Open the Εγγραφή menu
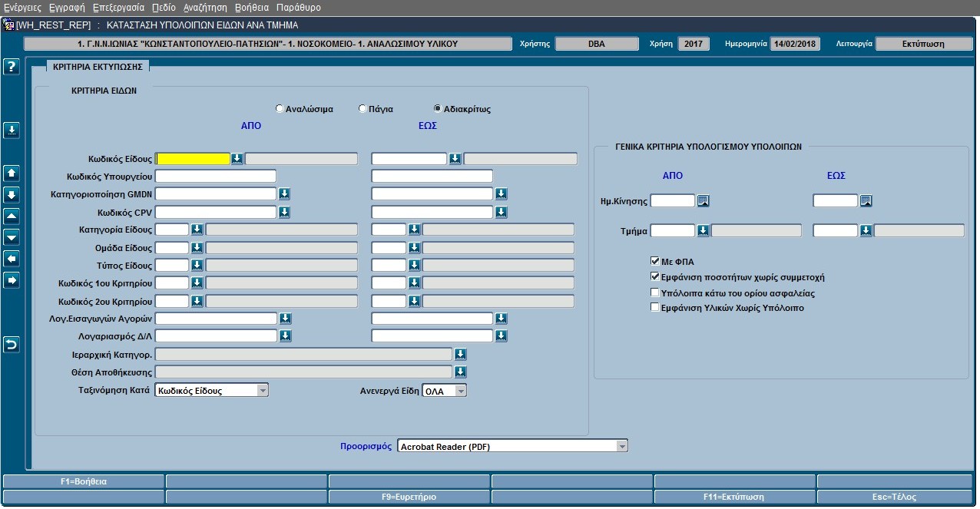Viewport: 980px width, 509px height. 67,8
